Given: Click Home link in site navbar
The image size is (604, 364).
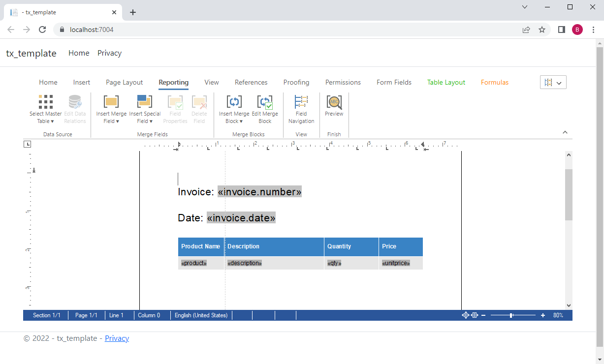Looking at the screenshot, I should 79,53.
